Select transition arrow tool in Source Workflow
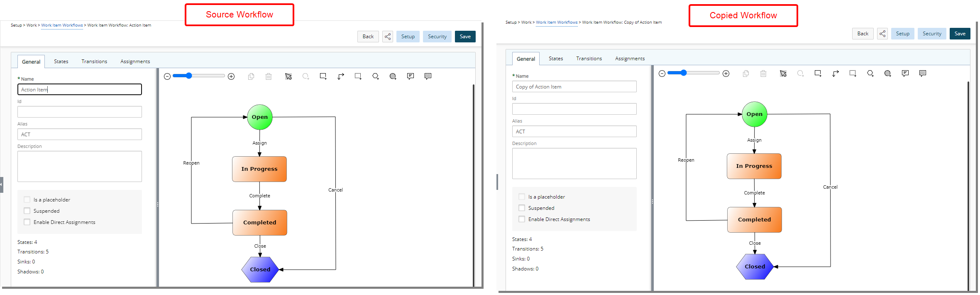The width and height of the screenshot is (980, 295). [341, 76]
